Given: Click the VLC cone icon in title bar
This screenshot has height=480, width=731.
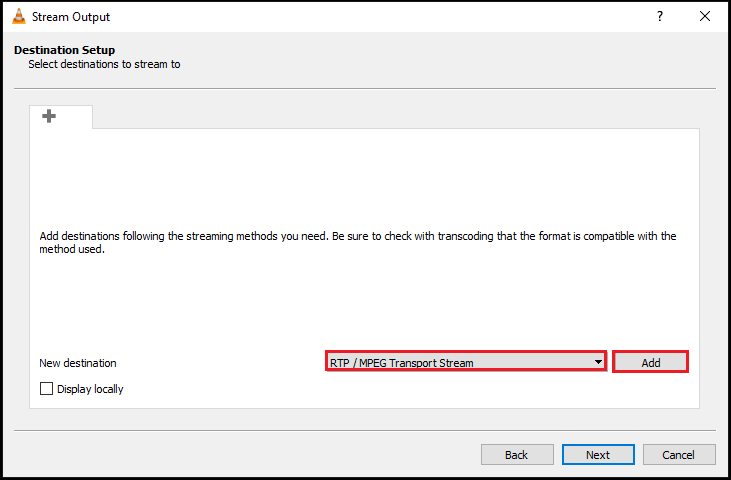Looking at the screenshot, I should (18, 17).
